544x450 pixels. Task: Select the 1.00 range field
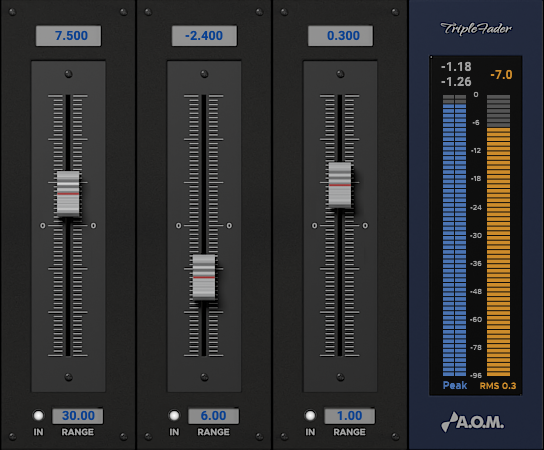point(350,416)
